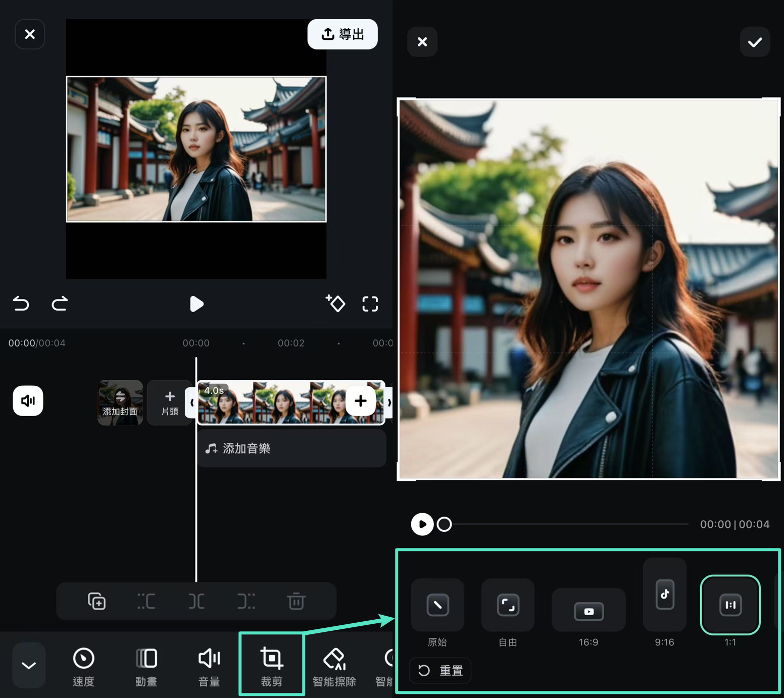Open the 音量 volume tool
784x698 pixels.
209,667
